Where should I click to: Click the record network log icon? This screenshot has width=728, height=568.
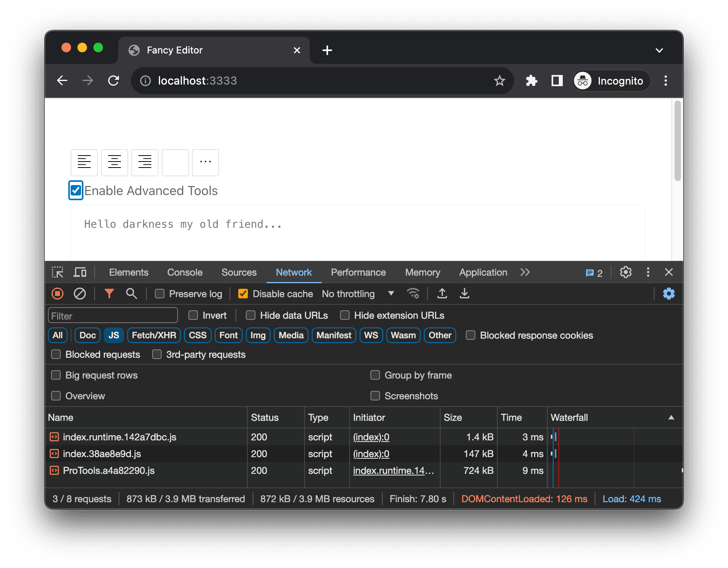pos(57,294)
